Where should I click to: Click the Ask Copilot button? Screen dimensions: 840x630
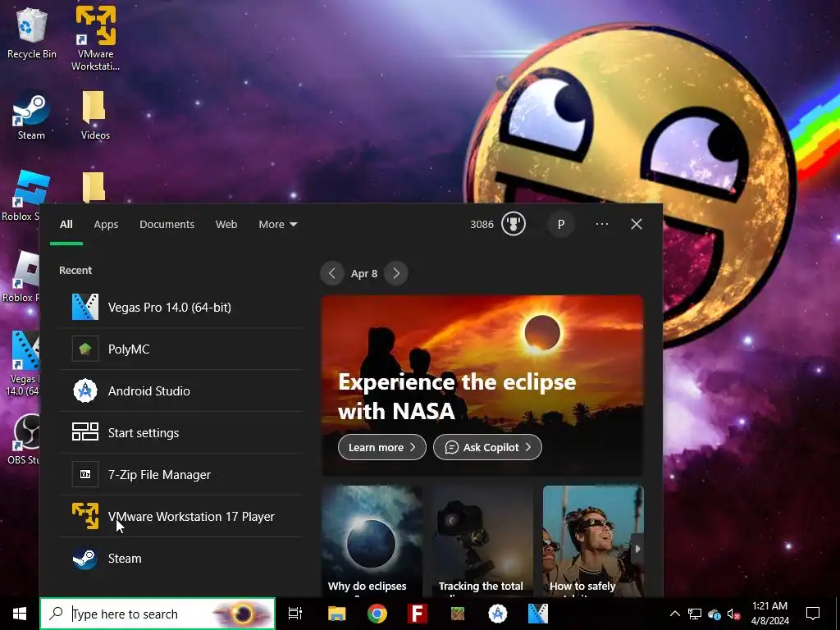click(x=487, y=447)
